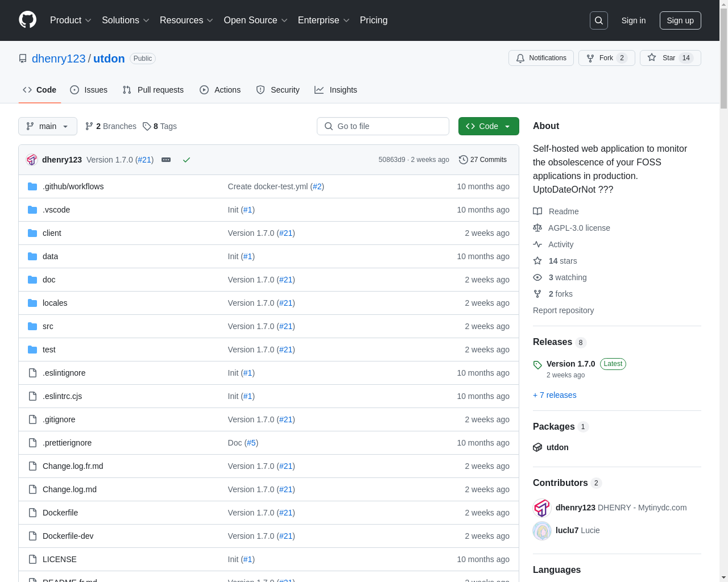
Task: Open the Actions tab
Action: click(x=220, y=90)
